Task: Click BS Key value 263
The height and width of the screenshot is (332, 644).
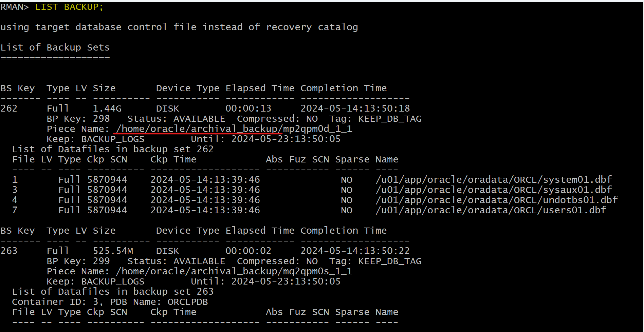Action: pyautogui.click(x=9, y=251)
